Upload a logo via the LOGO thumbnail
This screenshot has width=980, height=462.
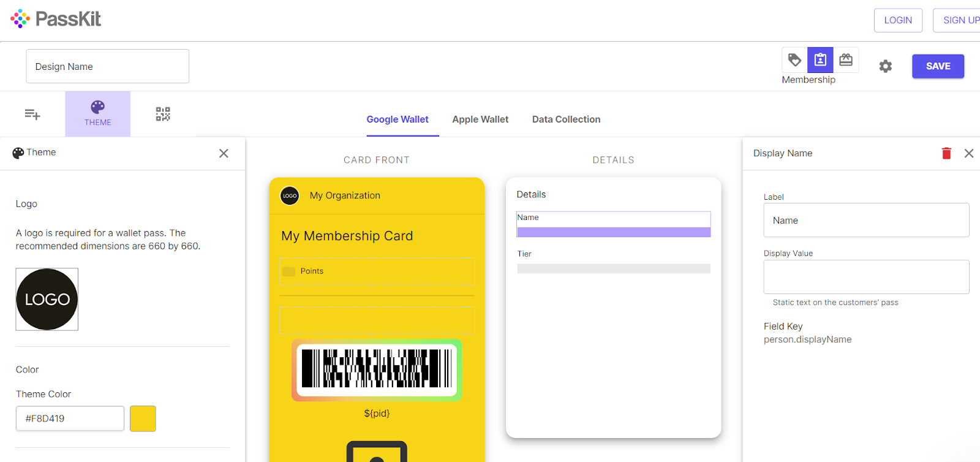47,299
